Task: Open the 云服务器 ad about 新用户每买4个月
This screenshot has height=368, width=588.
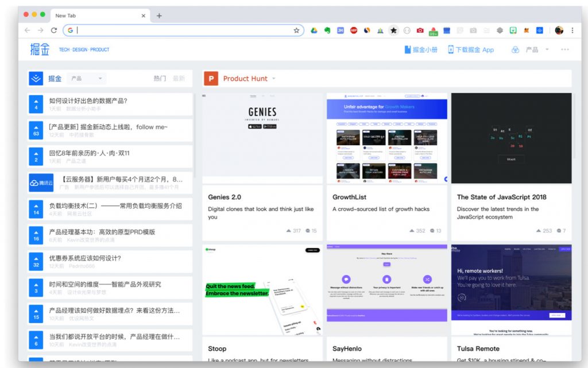Action: click(x=121, y=179)
